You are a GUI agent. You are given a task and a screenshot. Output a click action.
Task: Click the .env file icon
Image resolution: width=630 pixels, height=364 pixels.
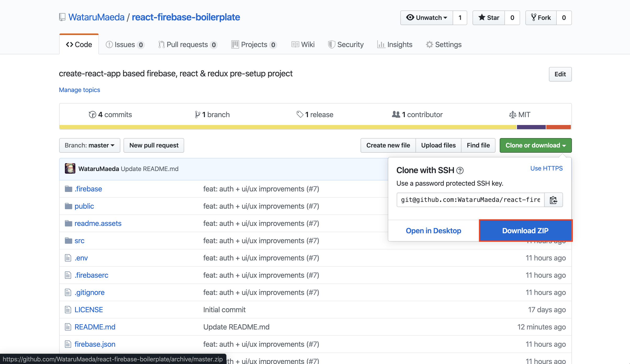tap(68, 258)
